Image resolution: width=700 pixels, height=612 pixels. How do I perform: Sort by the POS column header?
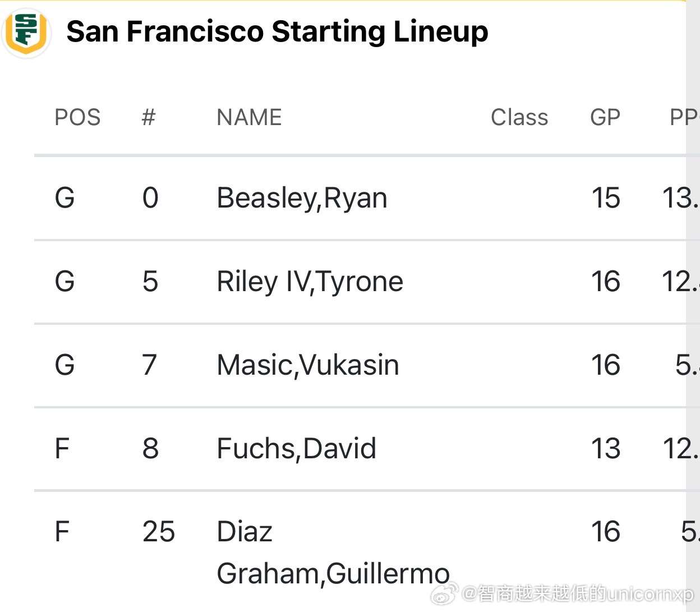(77, 117)
